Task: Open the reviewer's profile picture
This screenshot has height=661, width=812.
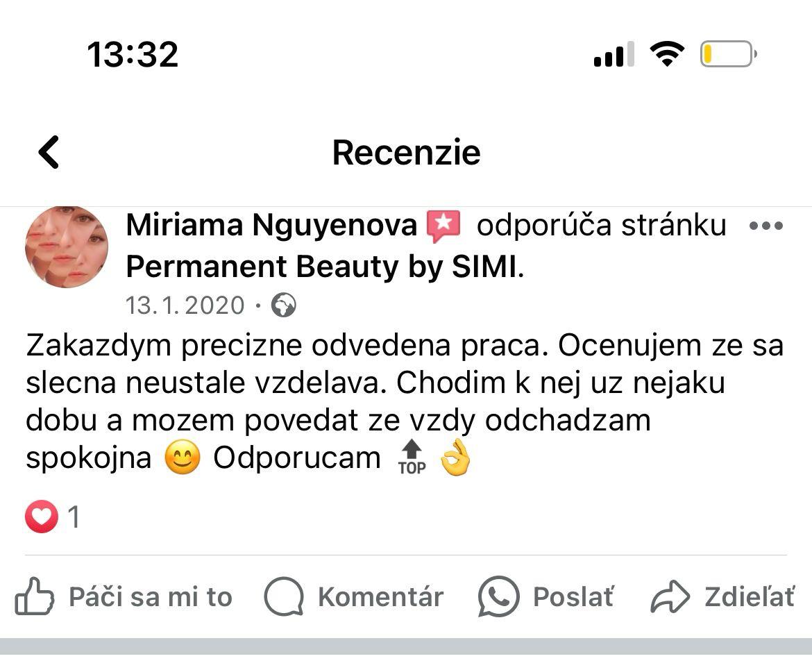Action: pos(67,246)
